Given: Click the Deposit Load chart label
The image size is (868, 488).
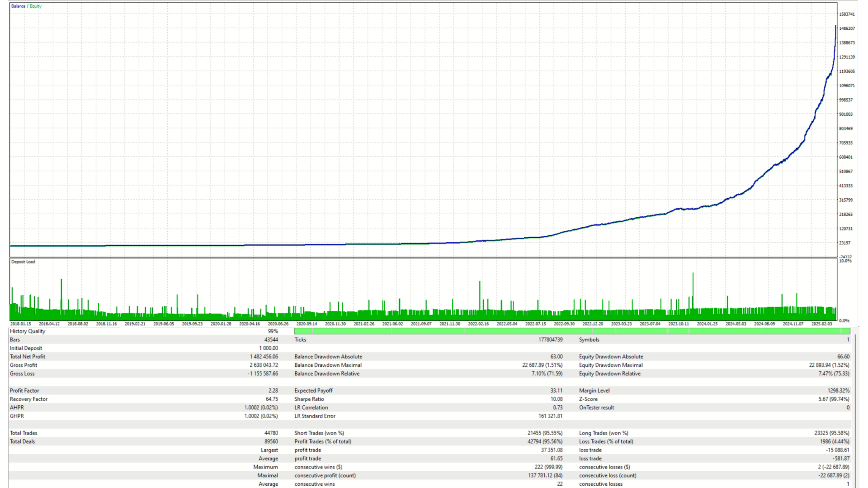Looking at the screenshot, I should [x=23, y=262].
